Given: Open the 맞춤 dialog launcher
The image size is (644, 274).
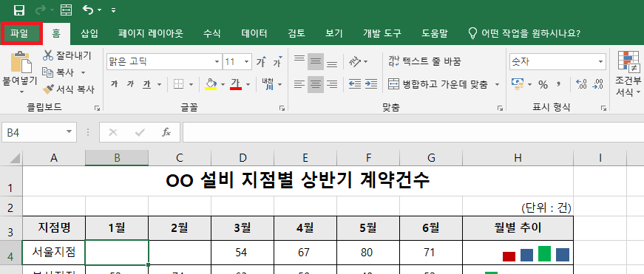Looking at the screenshot, I should (x=500, y=109).
